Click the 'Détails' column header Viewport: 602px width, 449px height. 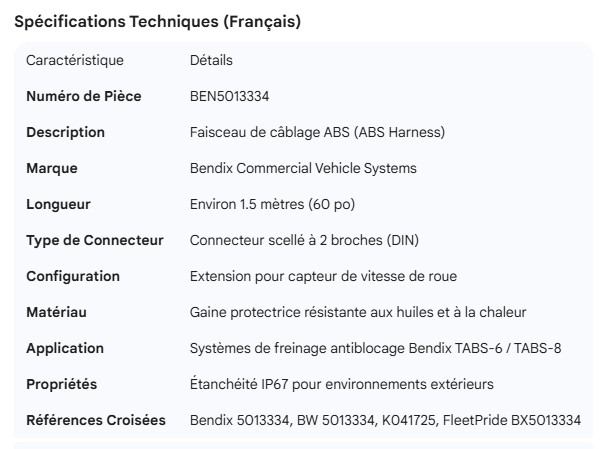pyautogui.click(x=211, y=60)
